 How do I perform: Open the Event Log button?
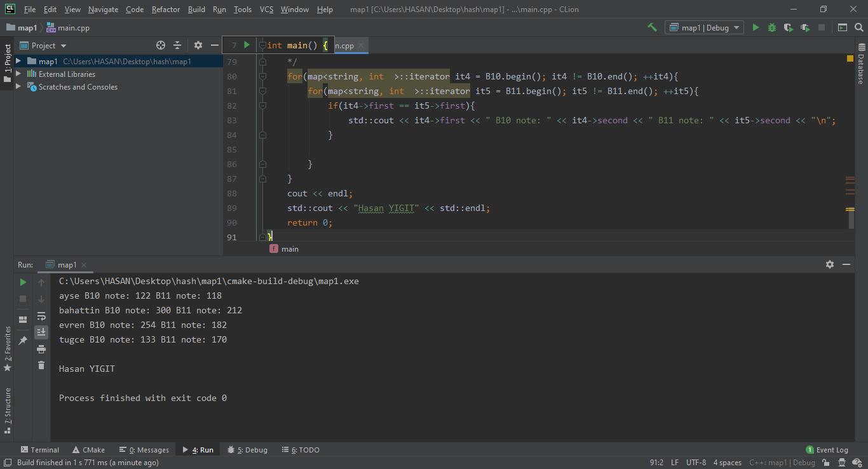[827, 449]
